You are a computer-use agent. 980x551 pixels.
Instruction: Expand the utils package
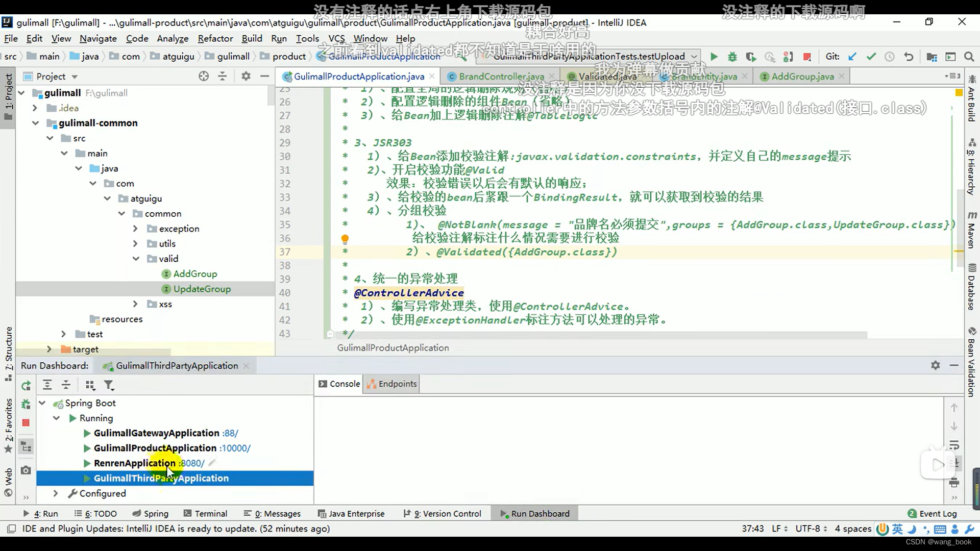[135, 244]
